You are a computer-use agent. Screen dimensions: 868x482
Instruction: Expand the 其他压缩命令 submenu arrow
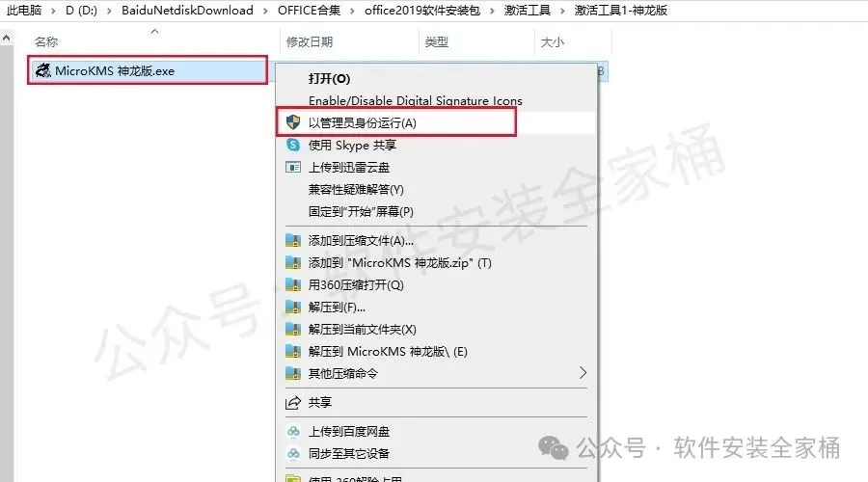pyautogui.click(x=583, y=373)
